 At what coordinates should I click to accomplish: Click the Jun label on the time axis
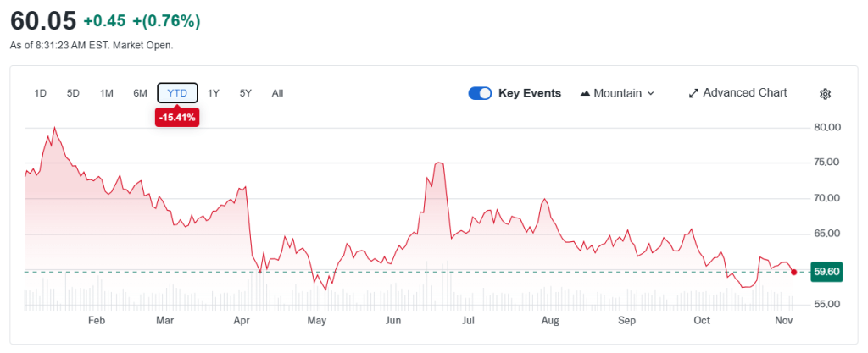click(x=393, y=321)
